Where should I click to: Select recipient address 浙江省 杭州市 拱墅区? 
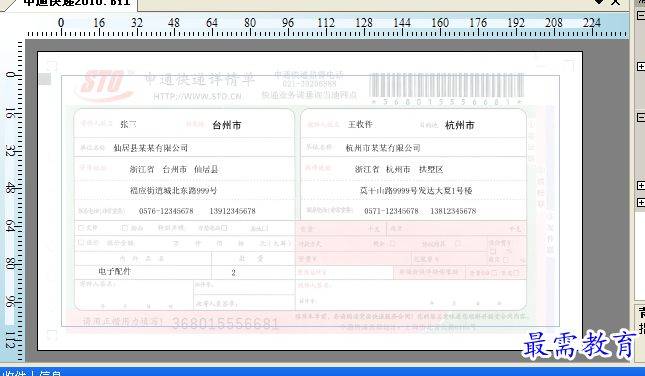tap(399, 169)
